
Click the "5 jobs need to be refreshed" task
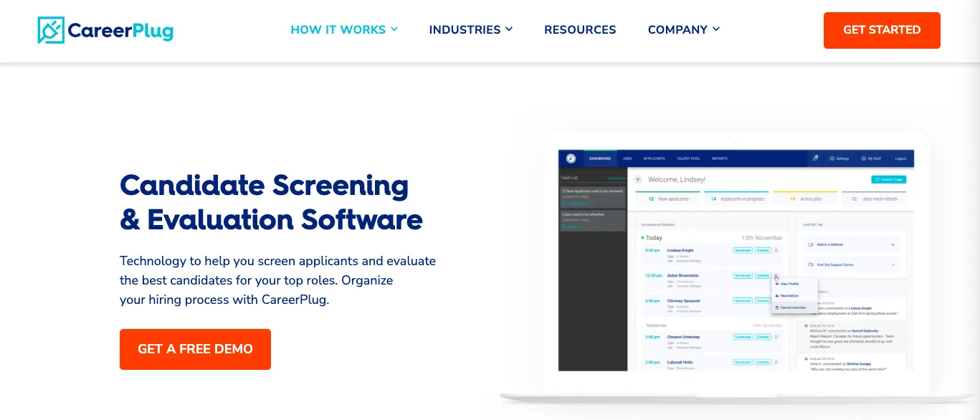[593, 221]
